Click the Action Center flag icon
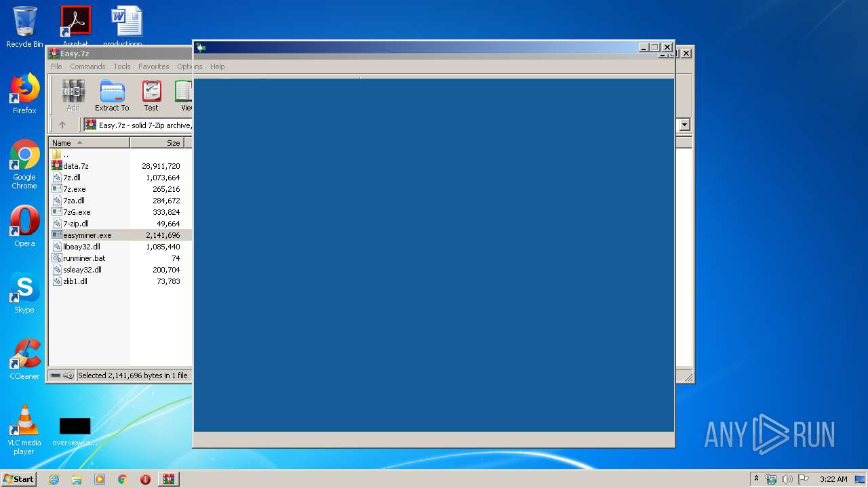Image resolution: width=868 pixels, height=488 pixels. click(804, 479)
